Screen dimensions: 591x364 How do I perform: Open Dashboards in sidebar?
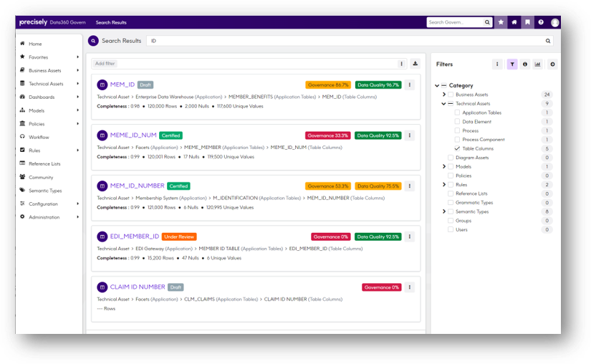(42, 97)
